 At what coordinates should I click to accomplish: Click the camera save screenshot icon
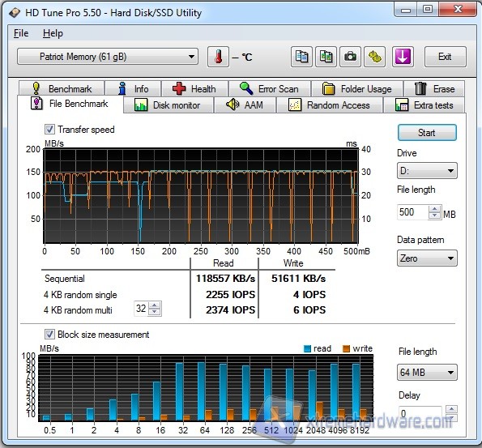(x=351, y=57)
